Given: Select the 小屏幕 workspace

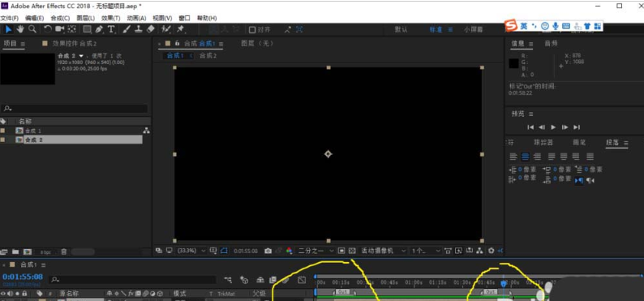Looking at the screenshot, I should pyautogui.click(x=474, y=29).
